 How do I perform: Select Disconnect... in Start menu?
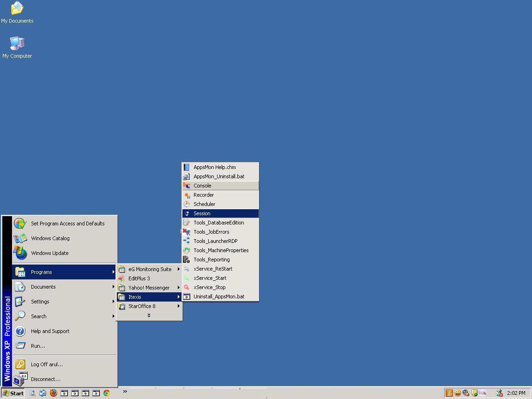tap(65, 379)
